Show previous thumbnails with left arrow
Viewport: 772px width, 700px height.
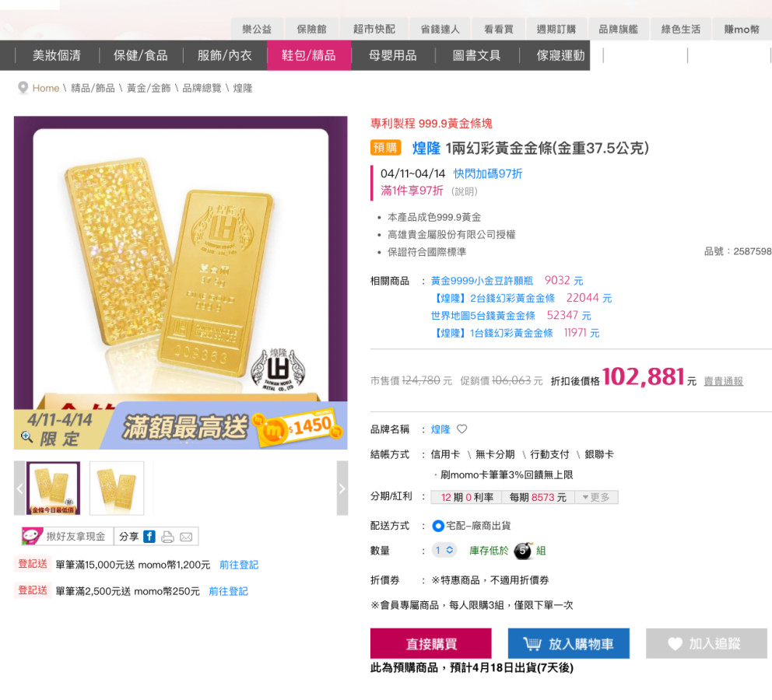19,488
